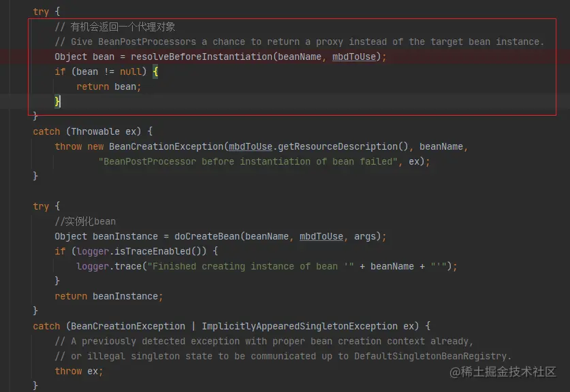
Task: Click the getResourceDescription method call
Action: pos(338,147)
